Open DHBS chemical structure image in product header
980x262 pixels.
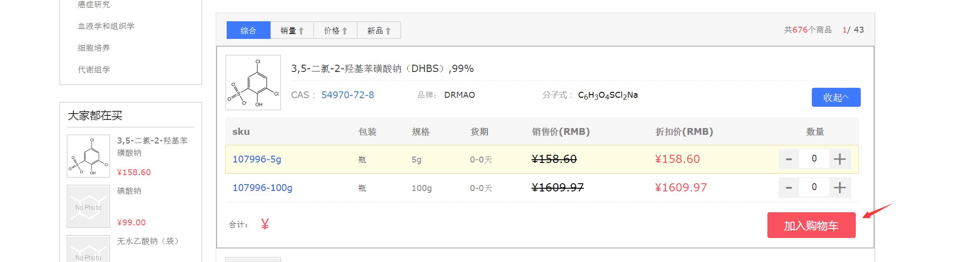click(253, 82)
